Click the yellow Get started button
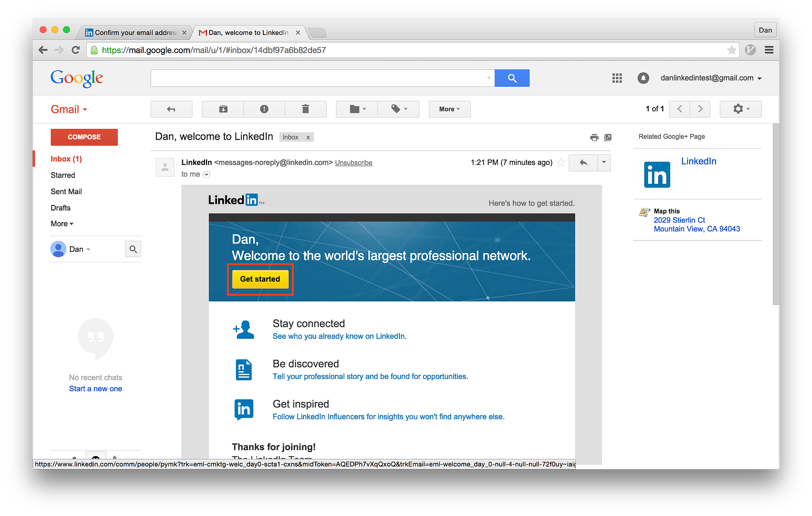The height and width of the screenshot is (516, 812). coord(260,279)
